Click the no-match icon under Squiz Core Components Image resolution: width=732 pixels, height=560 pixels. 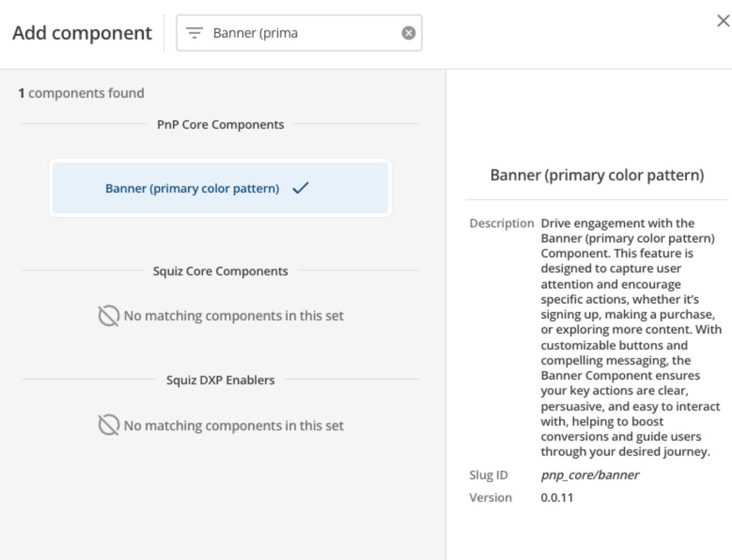(109, 316)
